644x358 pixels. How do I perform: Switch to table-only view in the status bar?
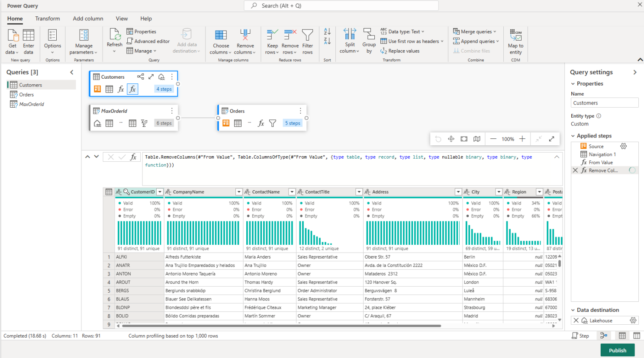click(622, 336)
